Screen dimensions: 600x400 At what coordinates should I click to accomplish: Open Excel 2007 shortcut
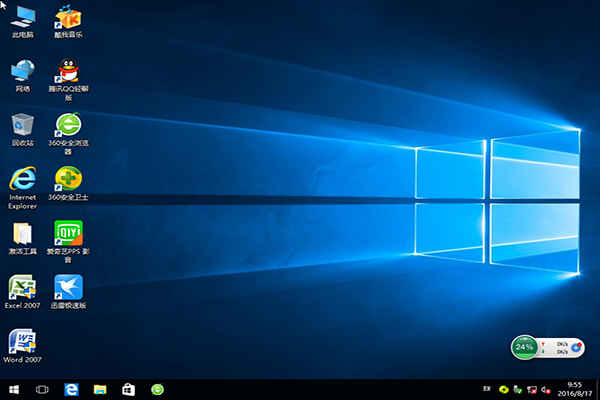coord(22,288)
